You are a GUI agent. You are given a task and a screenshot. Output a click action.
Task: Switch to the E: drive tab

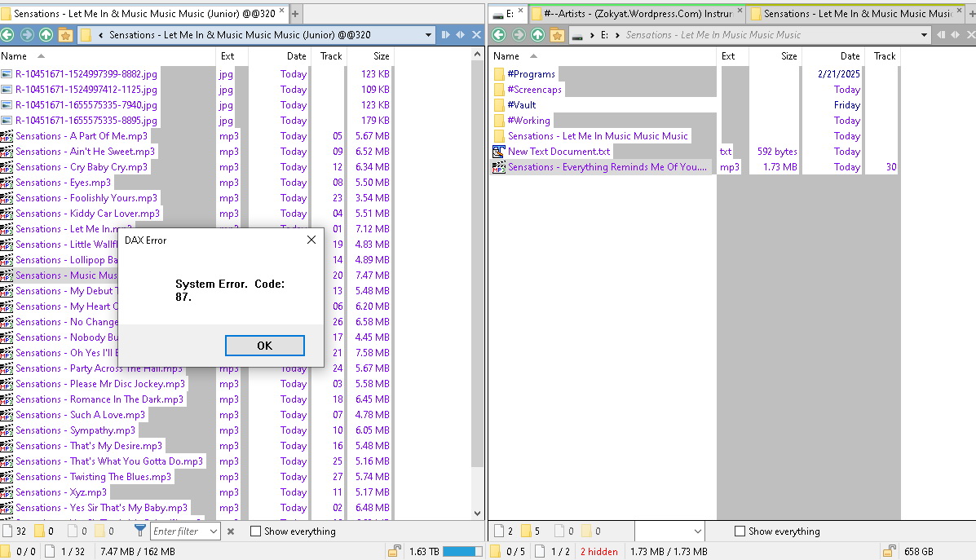click(505, 13)
